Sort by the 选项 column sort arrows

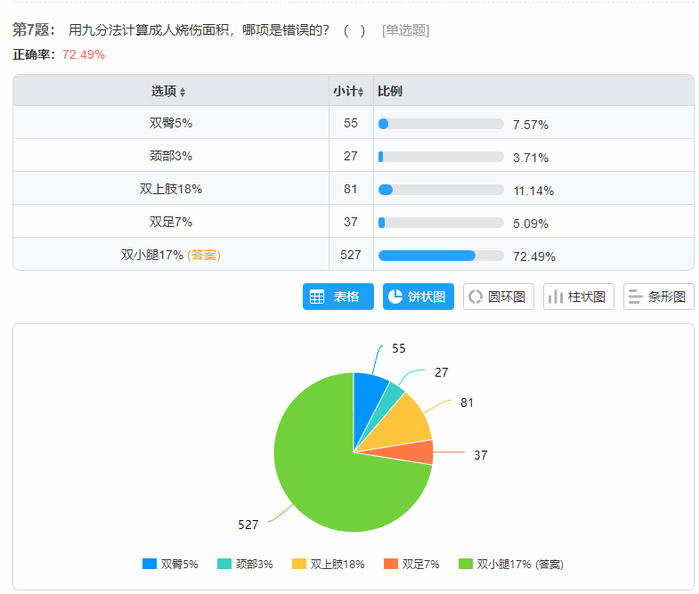click(x=182, y=92)
